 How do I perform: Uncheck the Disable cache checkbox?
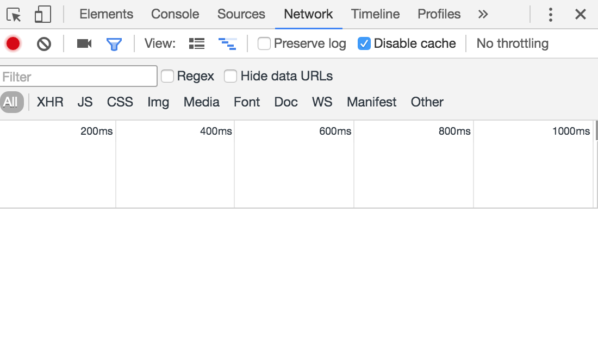tap(364, 43)
